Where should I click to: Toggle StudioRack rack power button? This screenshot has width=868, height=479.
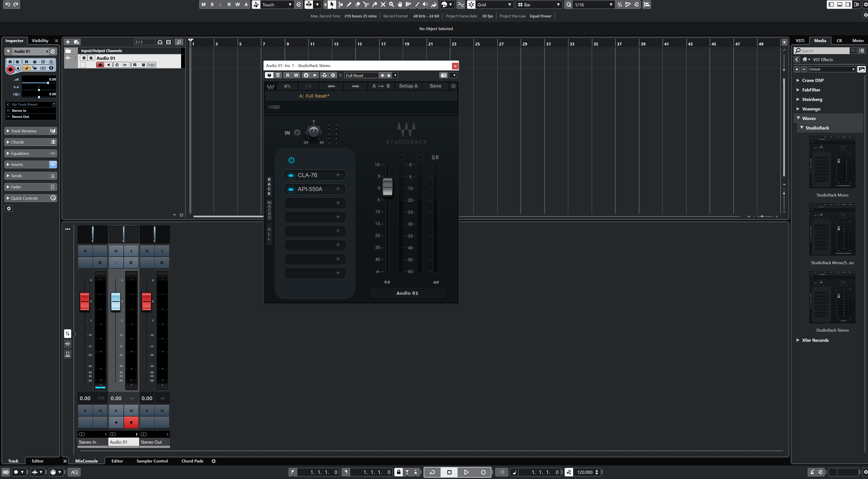pyautogui.click(x=291, y=160)
